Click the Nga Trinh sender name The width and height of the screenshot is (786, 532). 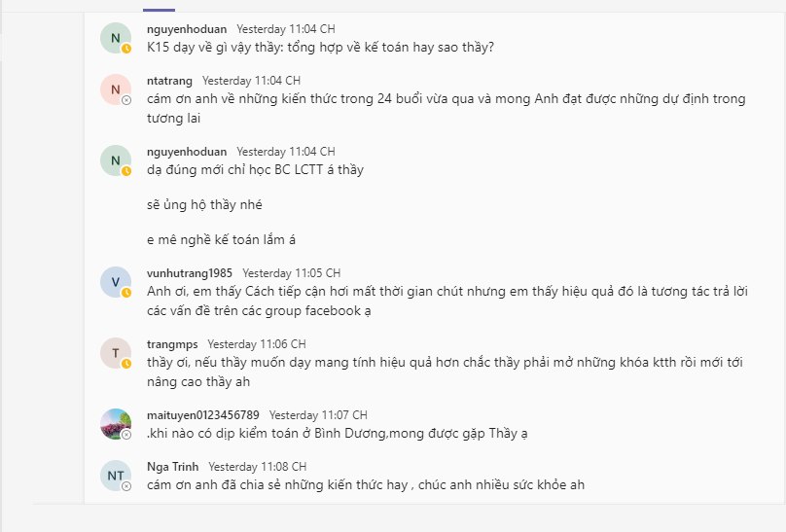pyautogui.click(x=172, y=467)
